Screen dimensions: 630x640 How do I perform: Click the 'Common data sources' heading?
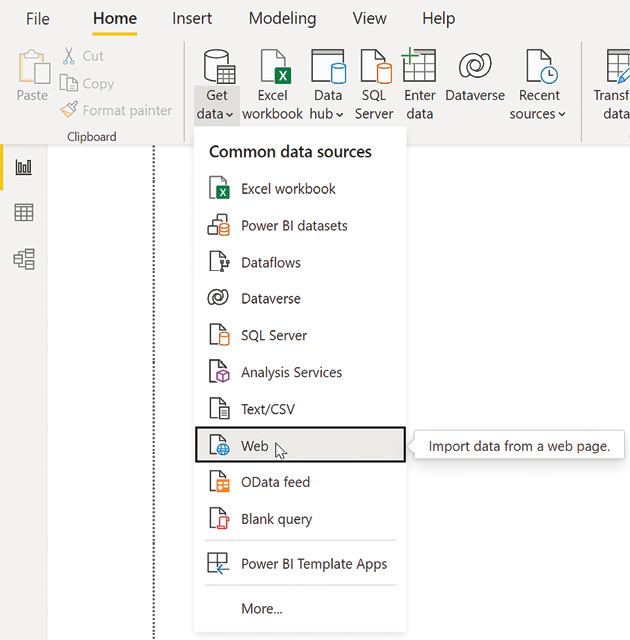click(290, 152)
